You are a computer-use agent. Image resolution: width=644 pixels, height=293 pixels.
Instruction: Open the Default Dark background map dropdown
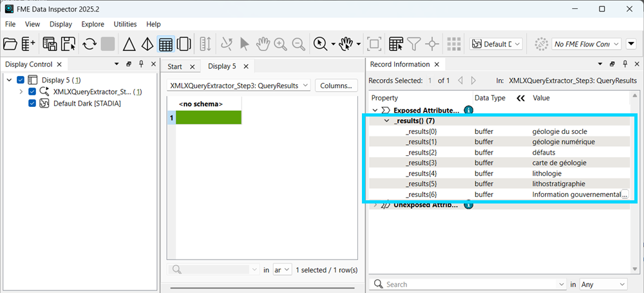point(496,44)
